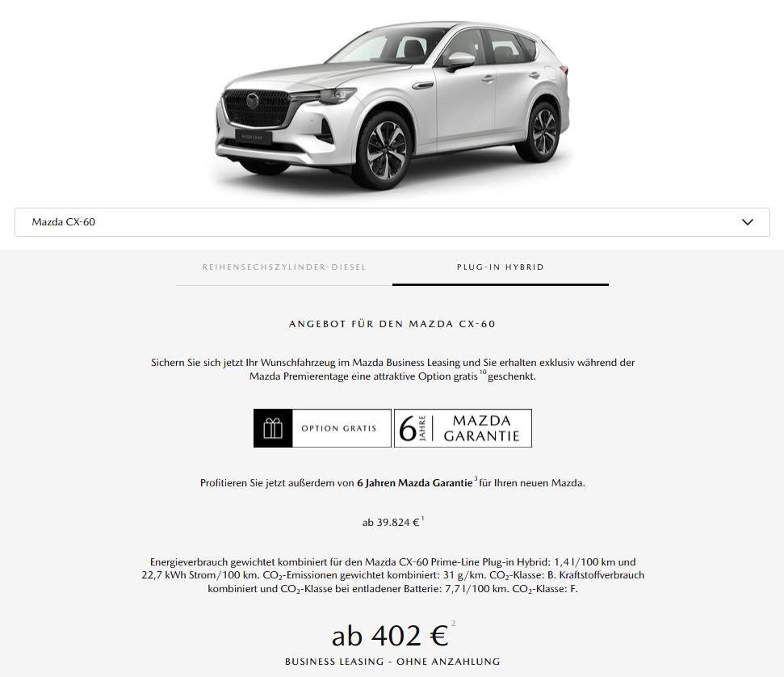Click the gift box icon
This screenshot has height=677, width=784.
[x=273, y=428]
